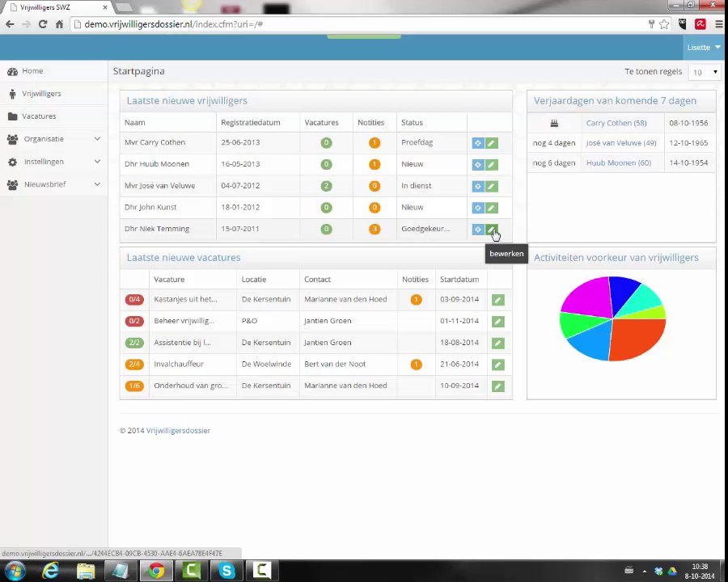Open Internet Explorer from the taskbar

pyautogui.click(x=50, y=571)
